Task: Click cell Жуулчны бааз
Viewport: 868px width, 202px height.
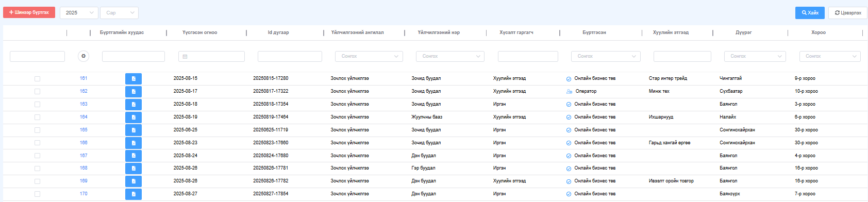Action: pyautogui.click(x=427, y=117)
